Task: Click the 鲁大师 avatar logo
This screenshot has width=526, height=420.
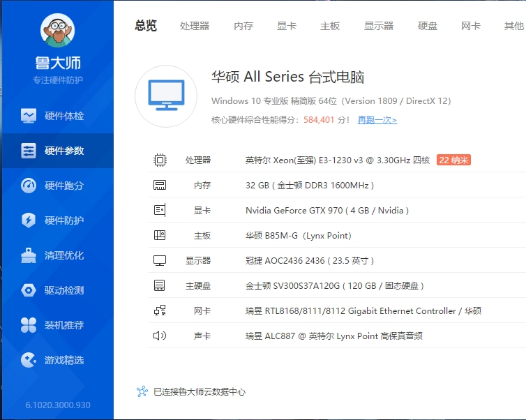Action: pyautogui.click(x=57, y=30)
